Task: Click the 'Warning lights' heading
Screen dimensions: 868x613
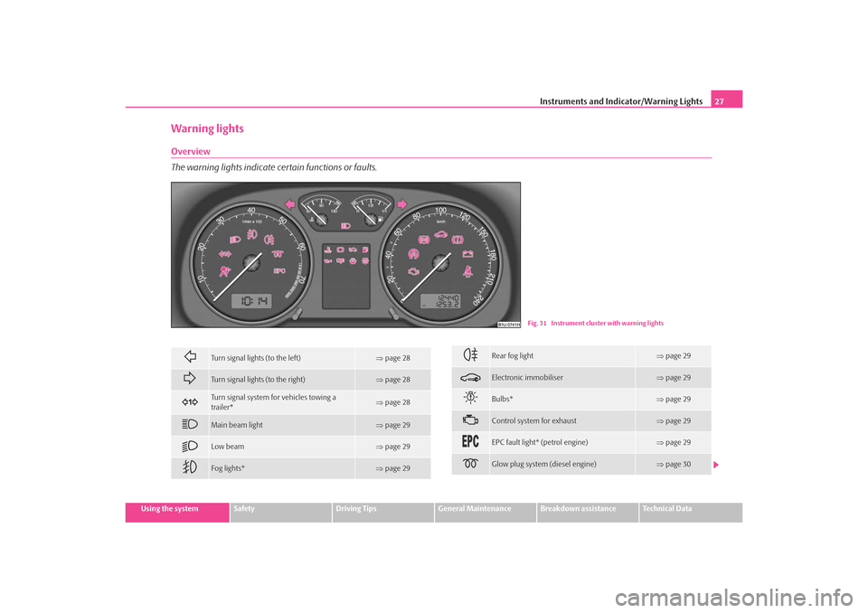Action: 207,129
